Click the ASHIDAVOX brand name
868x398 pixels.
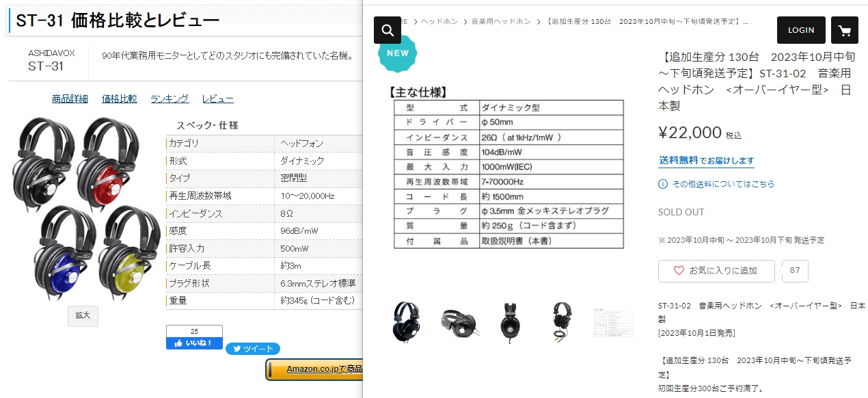[x=52, y=53]
